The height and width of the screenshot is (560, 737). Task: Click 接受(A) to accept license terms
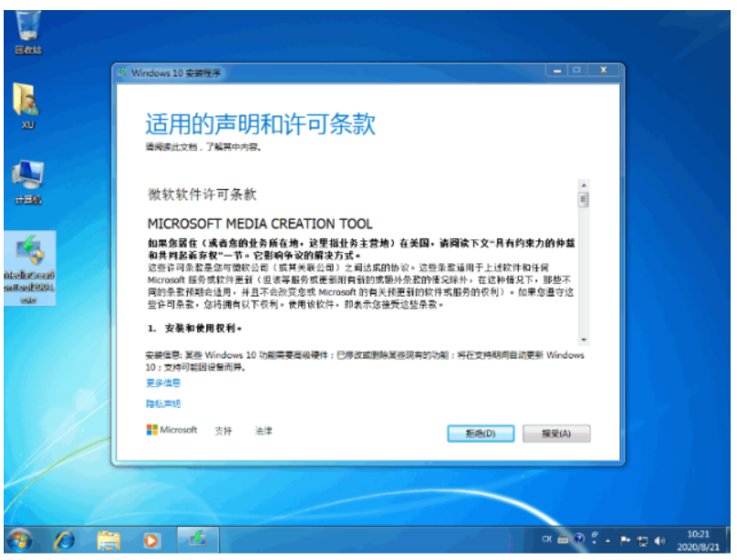(x=556, y=434)
